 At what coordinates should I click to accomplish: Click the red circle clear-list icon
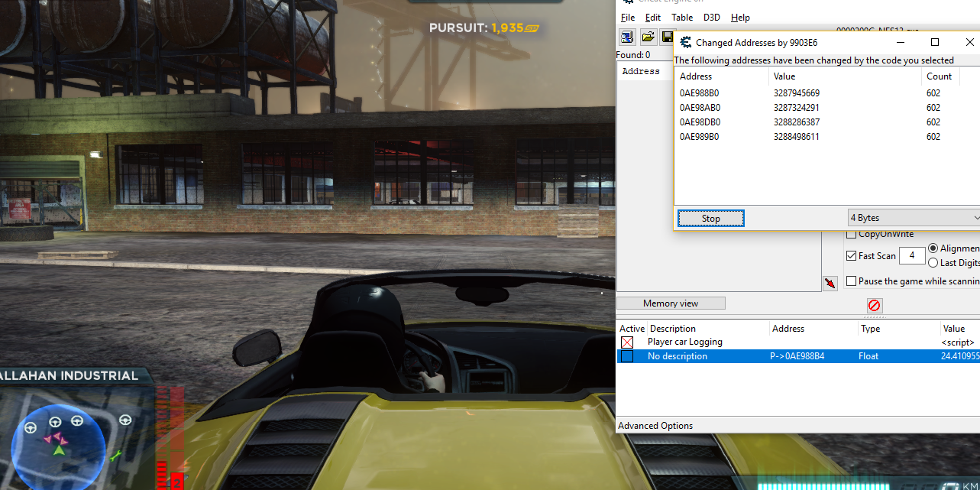pyautogui.click(x=875, y=305)
